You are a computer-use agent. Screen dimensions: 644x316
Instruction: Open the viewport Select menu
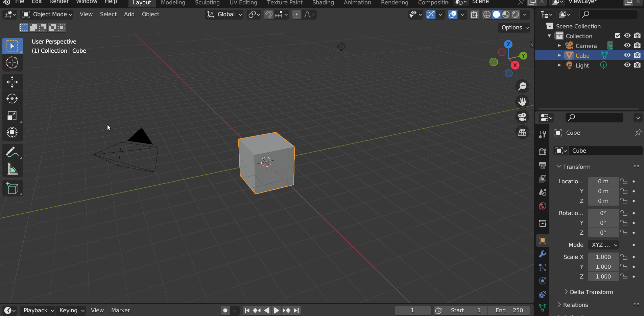point(108,15)
